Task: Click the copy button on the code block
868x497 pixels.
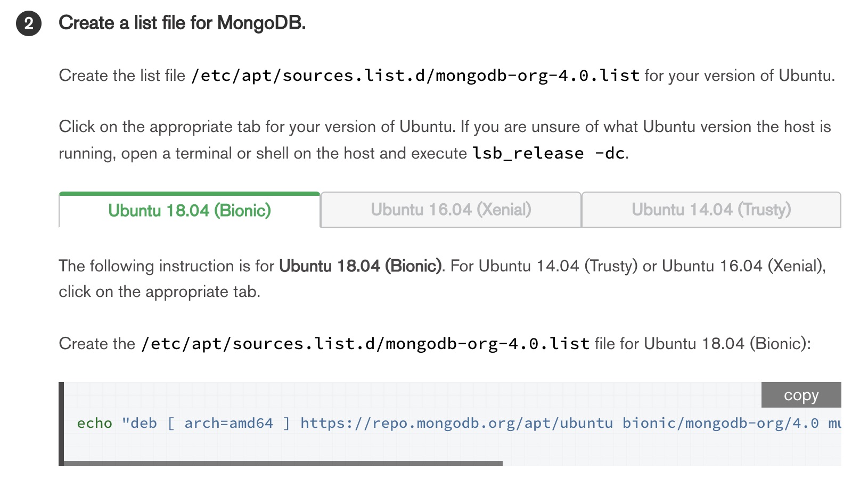Action: coord(801,395)
